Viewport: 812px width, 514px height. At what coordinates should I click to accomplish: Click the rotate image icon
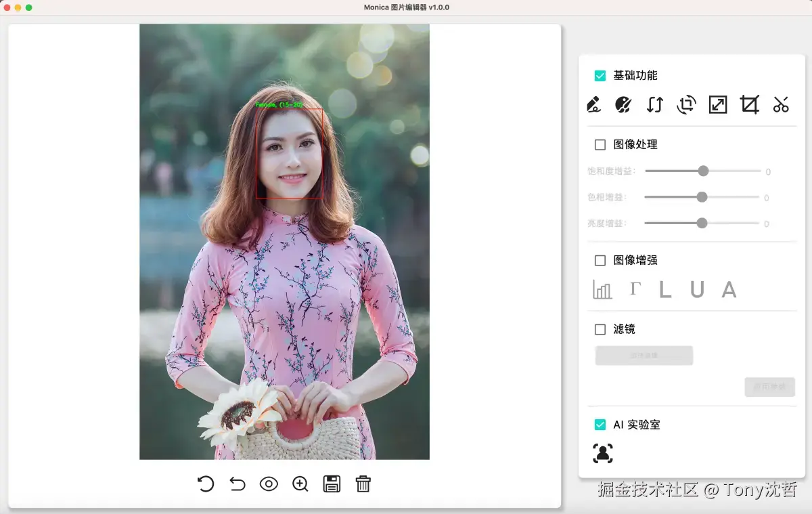[686, 104]
